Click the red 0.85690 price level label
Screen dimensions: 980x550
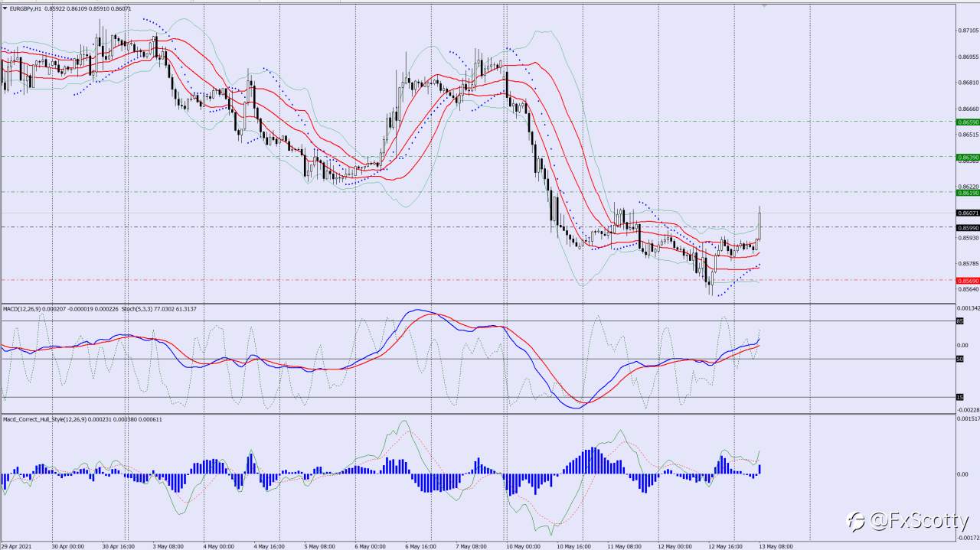tap(968, 281)
